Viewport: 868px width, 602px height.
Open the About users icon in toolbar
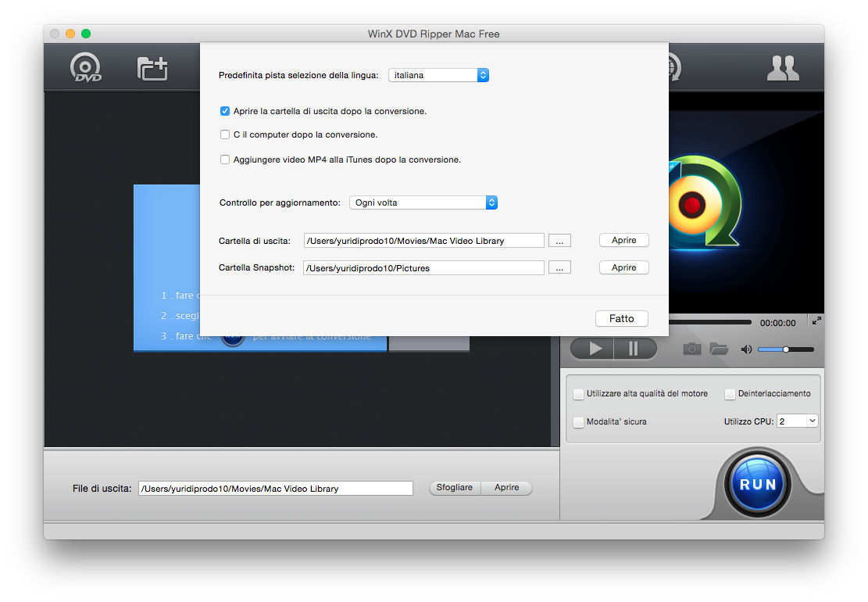pos(782,68)
